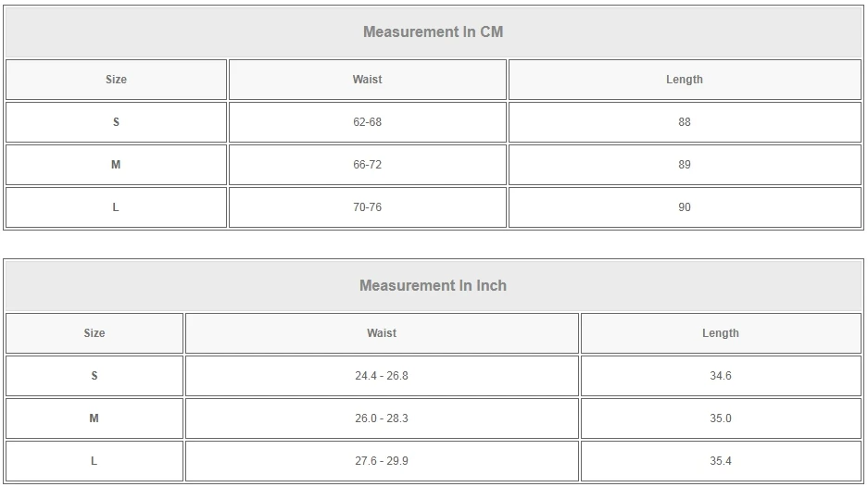Select the 27.6 - 29.9 waist cell

(x=381, y=461)
